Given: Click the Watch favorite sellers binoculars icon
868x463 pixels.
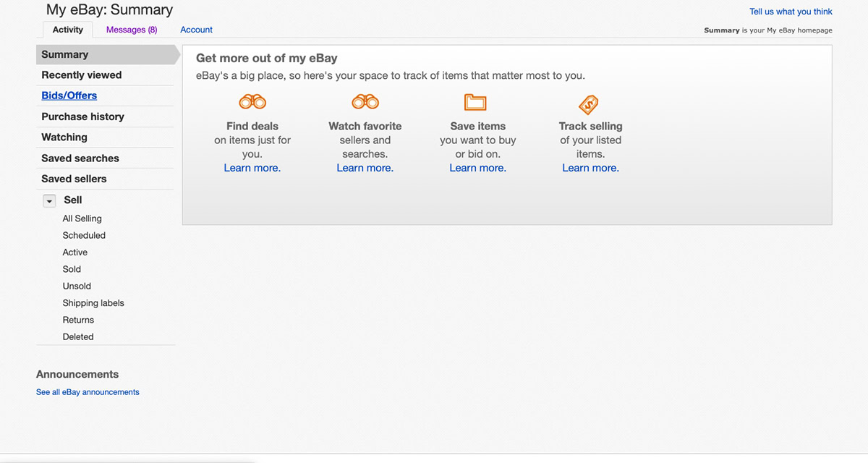Looking at the screenshot, I should [x=365, y=102].
